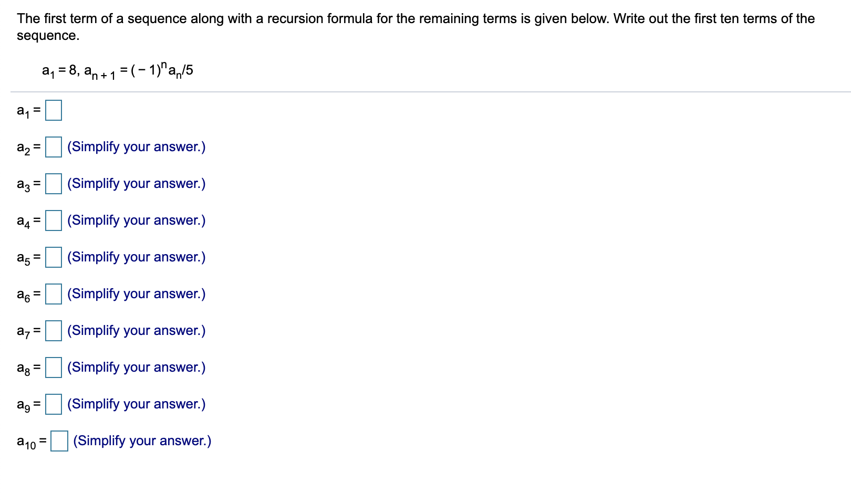Select the Simplify your answer hint beside a10

(143, 440)
